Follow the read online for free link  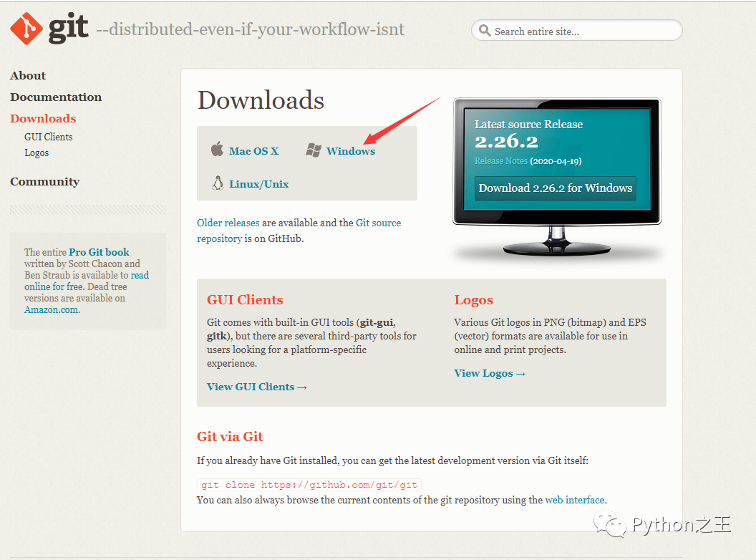point(87,281)
